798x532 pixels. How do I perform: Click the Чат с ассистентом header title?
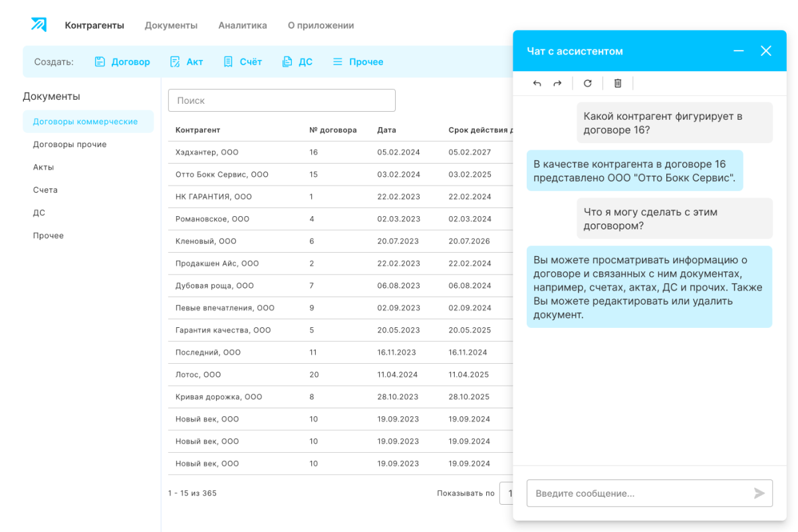(575, 51)
